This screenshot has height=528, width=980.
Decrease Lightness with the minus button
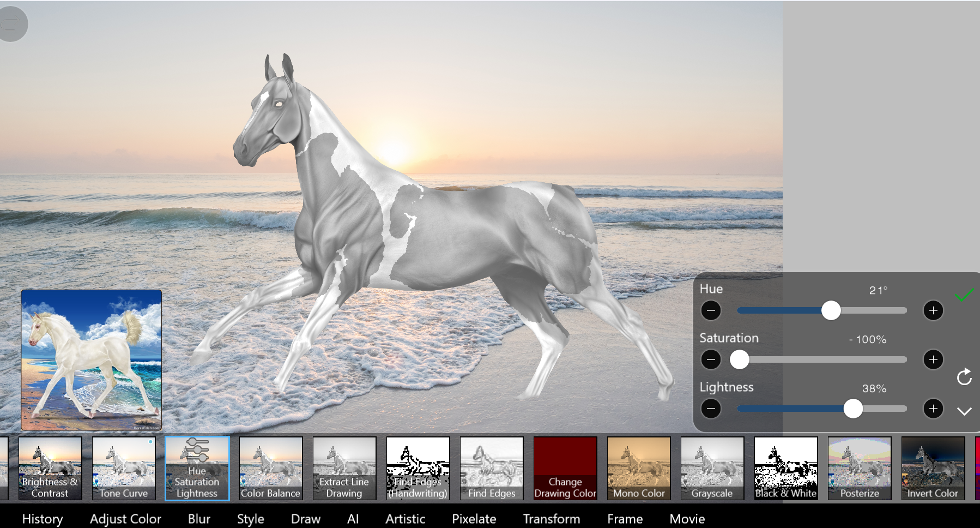(x=711, y=409)
